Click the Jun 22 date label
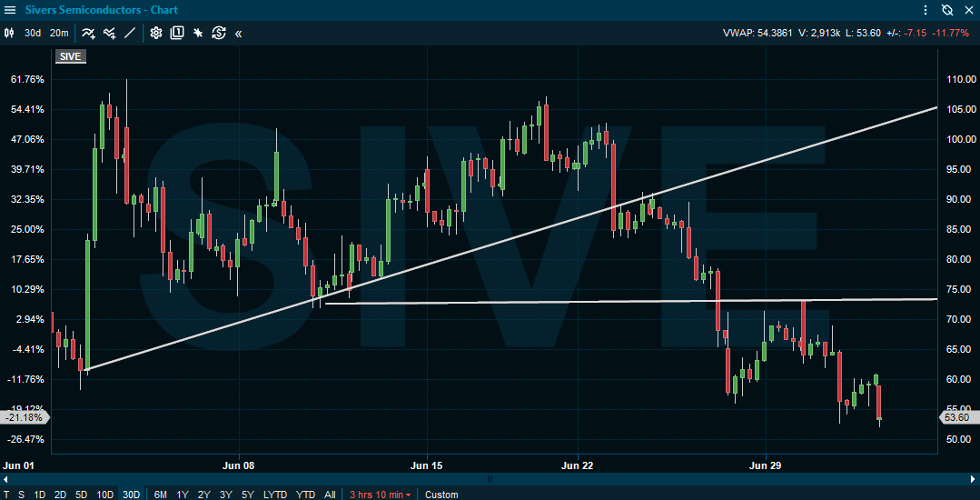The height and width of the screenshot is (500, 980). 579,465
